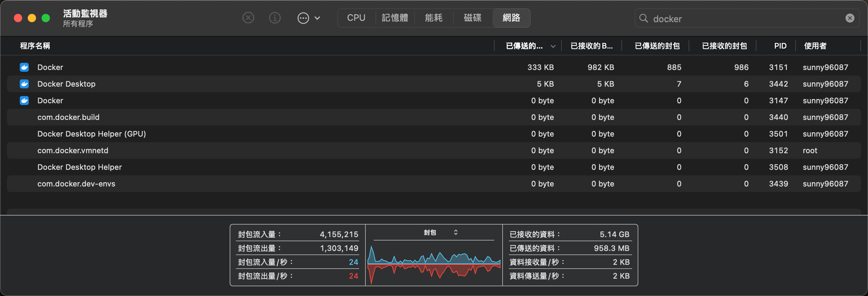
Task: Click the Docker whale icon for PID 3151
Action: click(x=24, y=67)
